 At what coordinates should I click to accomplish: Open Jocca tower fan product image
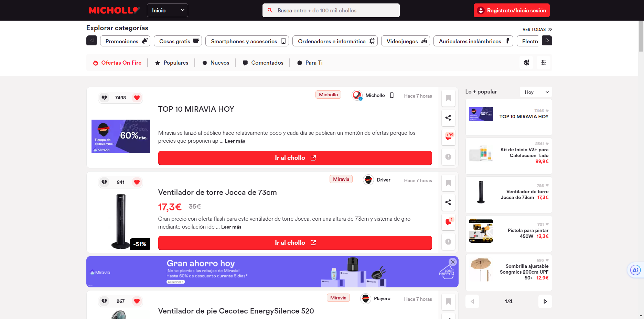121,221
